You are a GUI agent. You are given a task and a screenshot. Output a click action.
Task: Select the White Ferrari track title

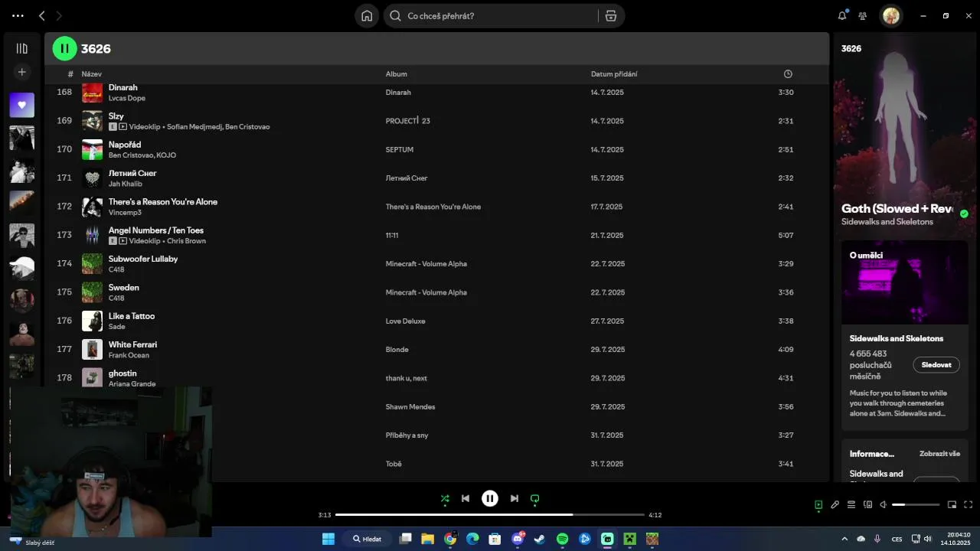[x=132, y=344]
